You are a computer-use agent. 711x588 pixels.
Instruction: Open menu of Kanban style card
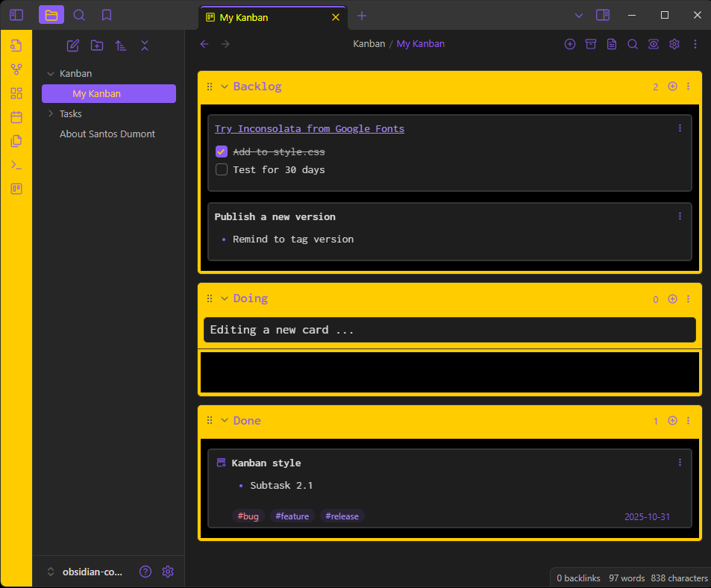coord(680,463)
